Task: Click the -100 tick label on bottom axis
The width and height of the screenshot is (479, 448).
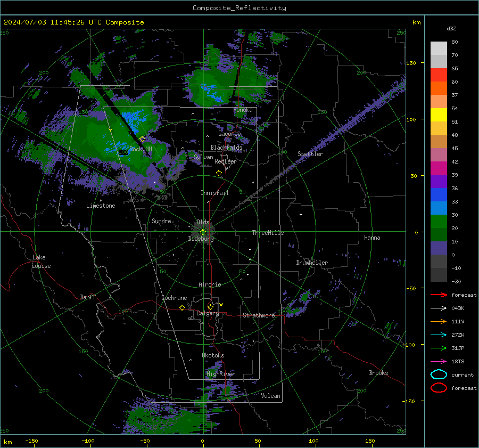Action: tap(88, 441)
